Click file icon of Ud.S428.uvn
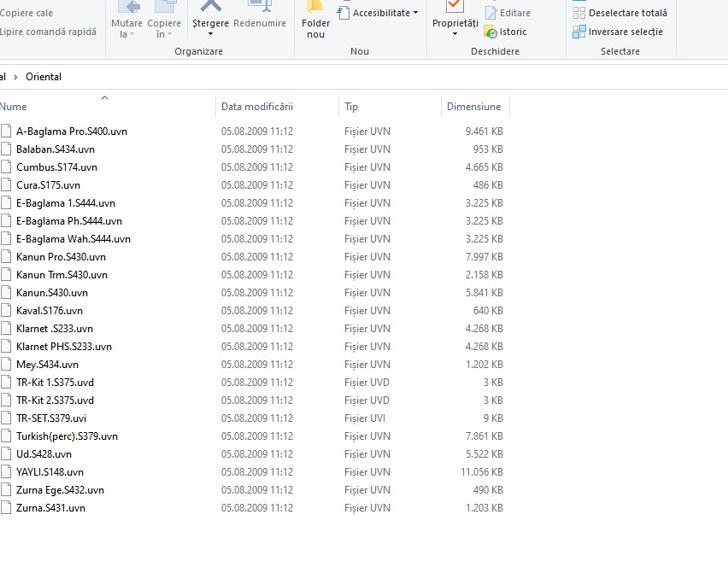The height and width of the screenshot is (573, 728). (x=6, y=454)
